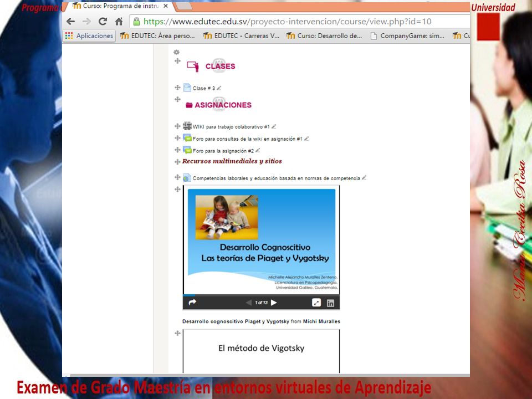Click move handle beside Piaget y Vygotsky slideshow

coord(177,190)
